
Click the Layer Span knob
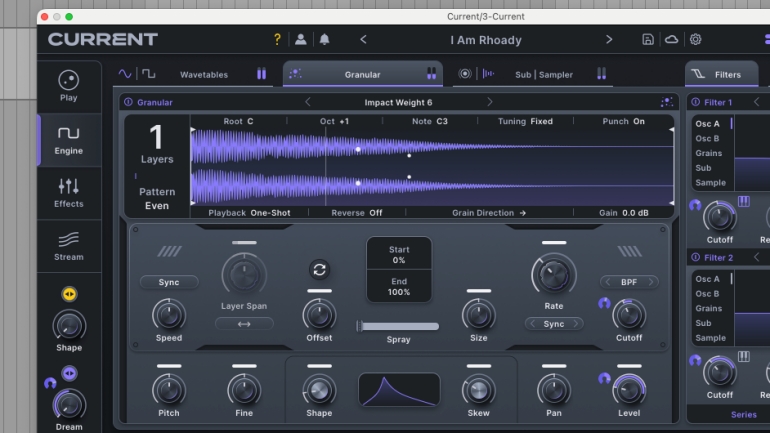244,275
